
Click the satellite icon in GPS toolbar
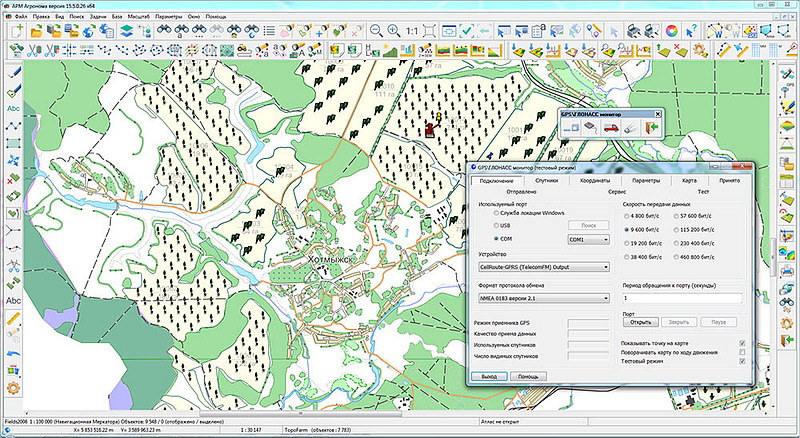pos(631,128)
